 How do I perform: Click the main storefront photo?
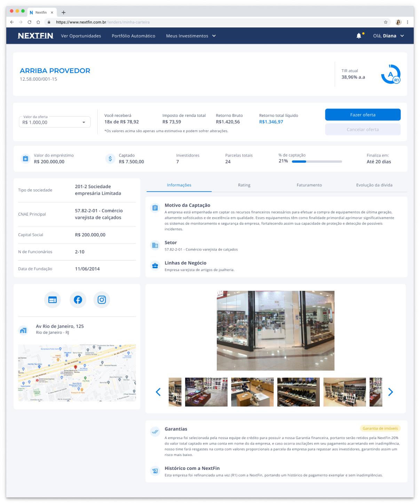point(276,330)
